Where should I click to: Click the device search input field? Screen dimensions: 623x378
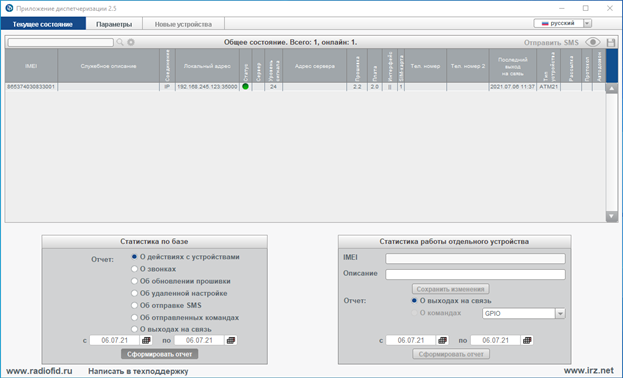(61, 42)
